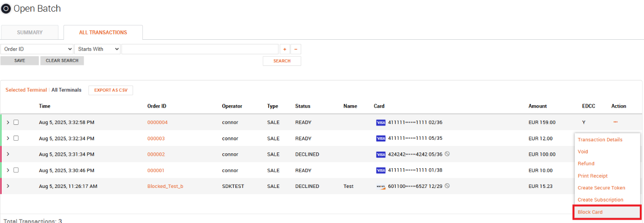Open the Starts With condition dropdown
Viewport: 644px width, 223px height.
pyautogui.click(x=97, y=49)
